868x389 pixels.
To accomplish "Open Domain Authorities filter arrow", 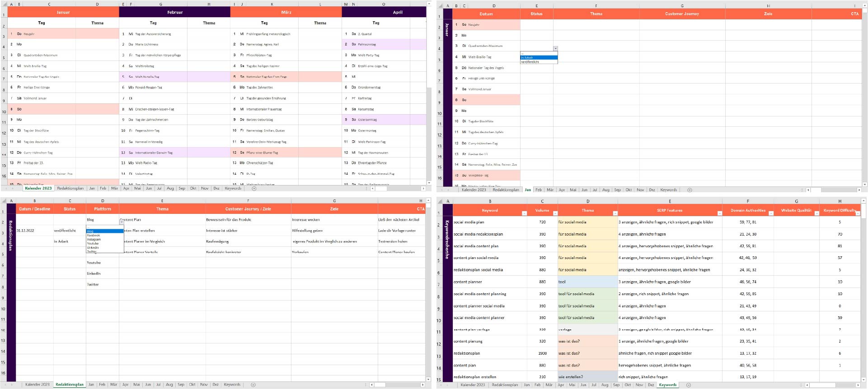I will pyautogui.click(x=771, y=213).
